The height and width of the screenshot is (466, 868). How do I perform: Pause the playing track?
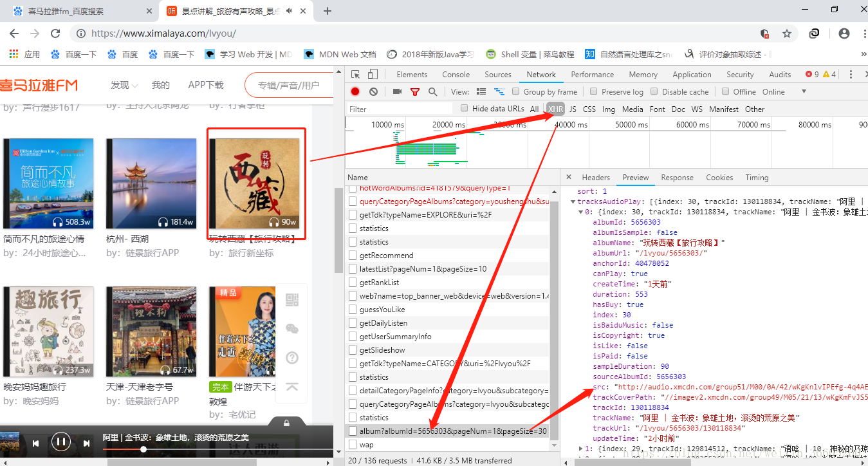[x=61, y=442]
